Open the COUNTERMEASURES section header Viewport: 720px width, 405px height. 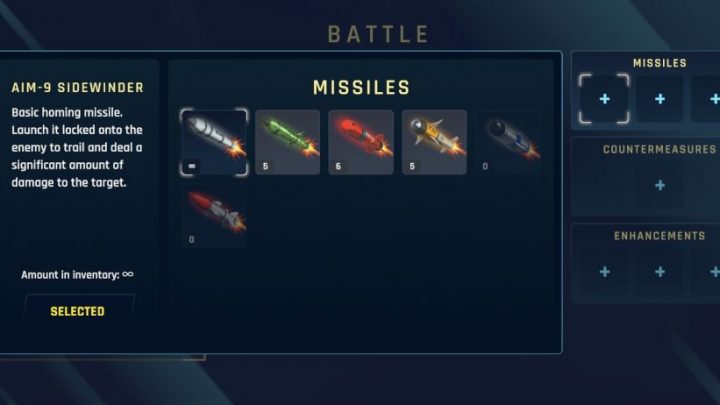point(659,149)
